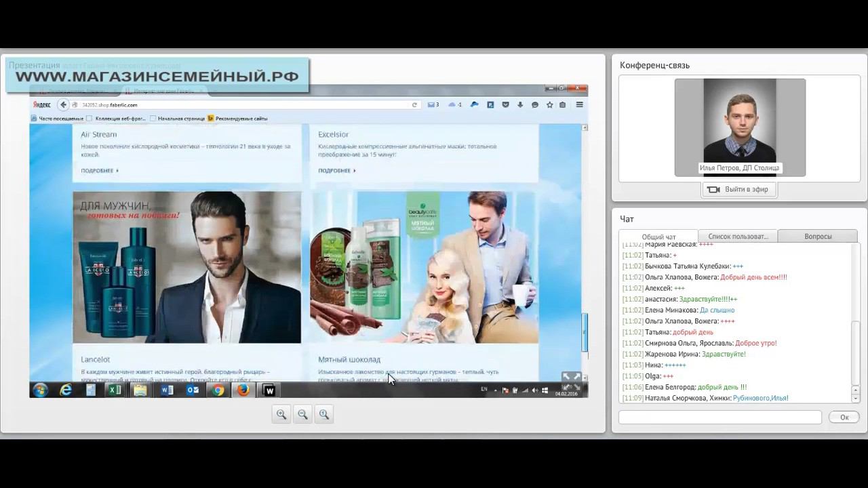The image size is (868, 488).
Task: Switch to the 'Список пользоват...' tab
Action: [738, 237]
